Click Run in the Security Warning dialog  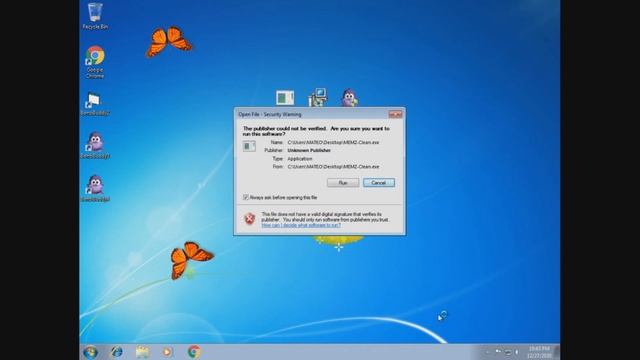coord(343,182)
